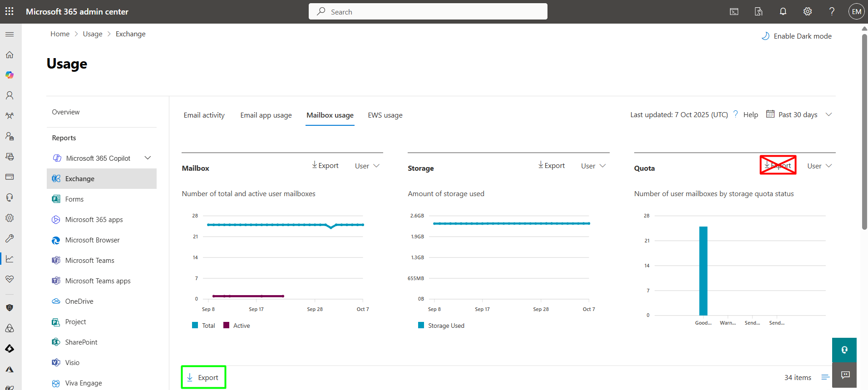The image size is (868, 390).
Task: Open User dropdown in Quota card
Action: tap(819, 166)
